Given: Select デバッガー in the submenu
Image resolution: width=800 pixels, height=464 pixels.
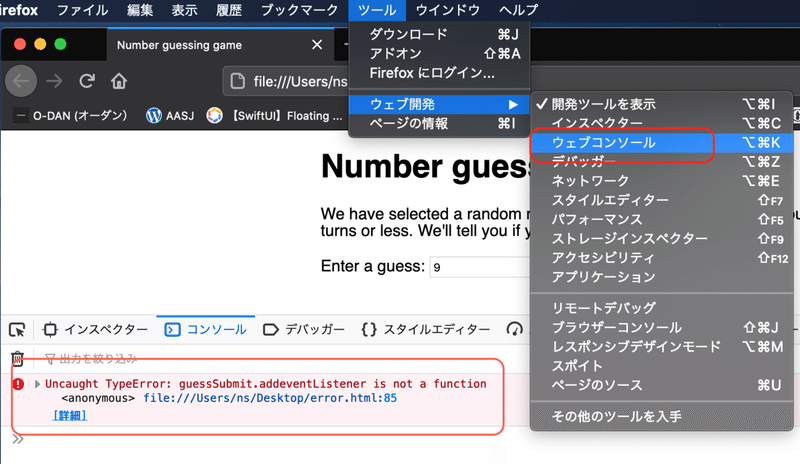Looking at the screenshot, I should click(x=662, y=162).
